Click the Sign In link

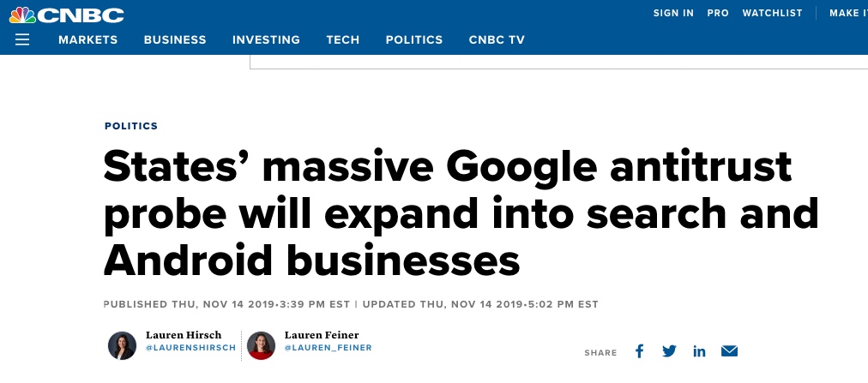(673, 13)
